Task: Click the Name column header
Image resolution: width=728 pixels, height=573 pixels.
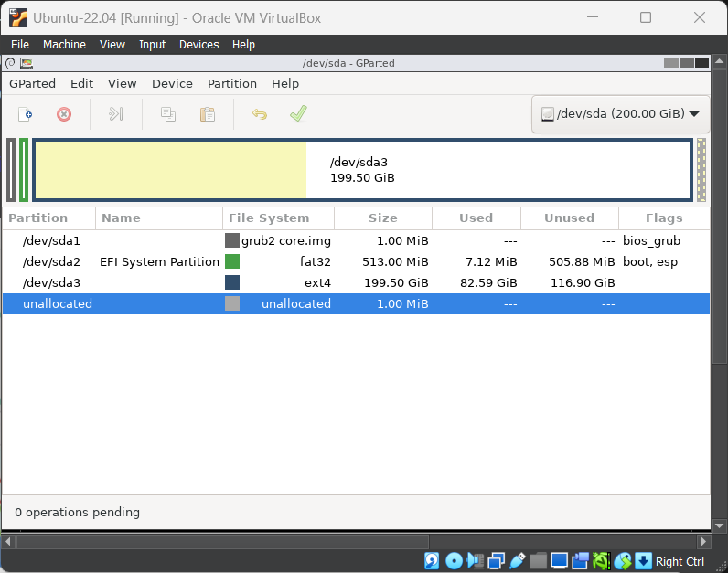Action: (x=159, y=218)
